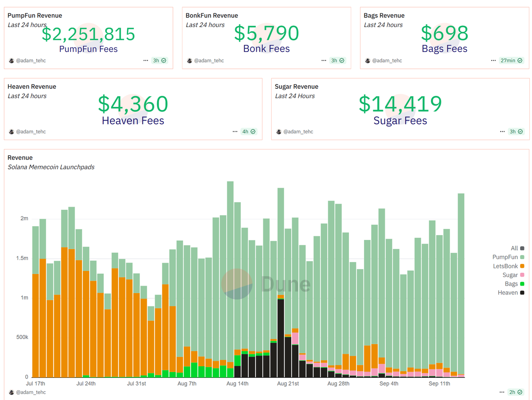Click the "Jul 31st" x-axis label
Screen dimensions: 532x400
point(137,384)
